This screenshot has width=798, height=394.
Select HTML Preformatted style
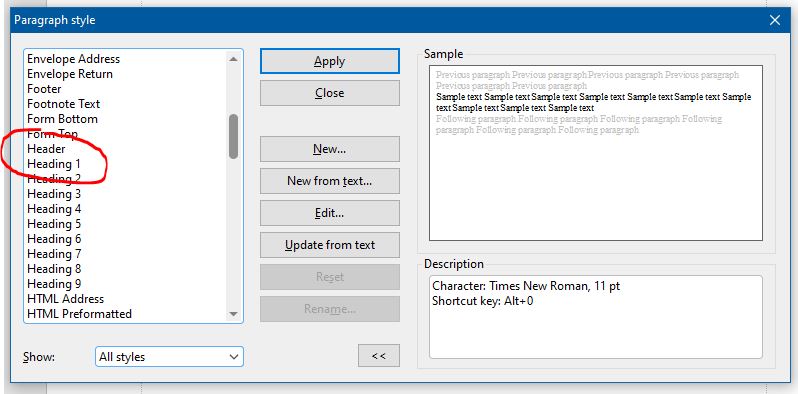79,314
